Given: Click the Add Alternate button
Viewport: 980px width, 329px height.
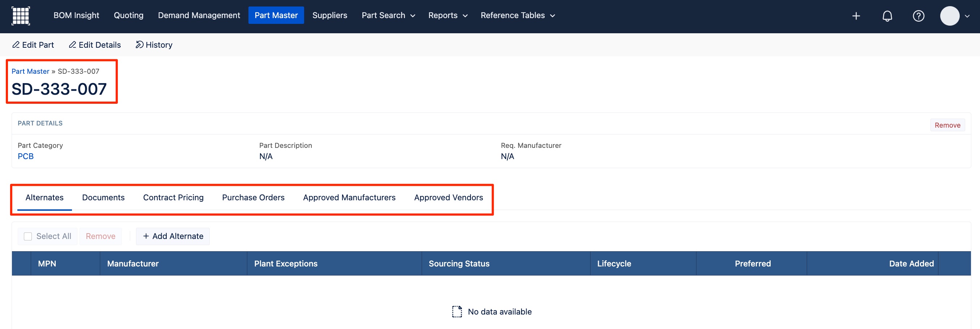Looking at the screenshot, I should (x=173, y=236).
